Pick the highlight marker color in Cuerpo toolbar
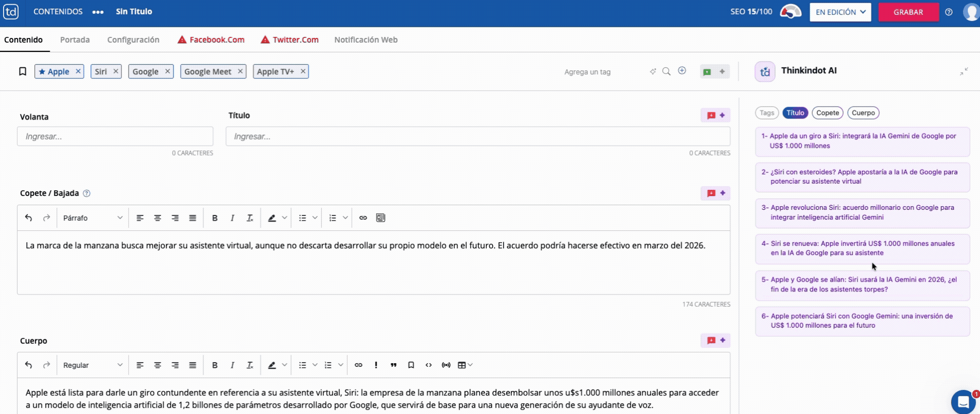Screen dimensions: 980x414 coord(272,365)
